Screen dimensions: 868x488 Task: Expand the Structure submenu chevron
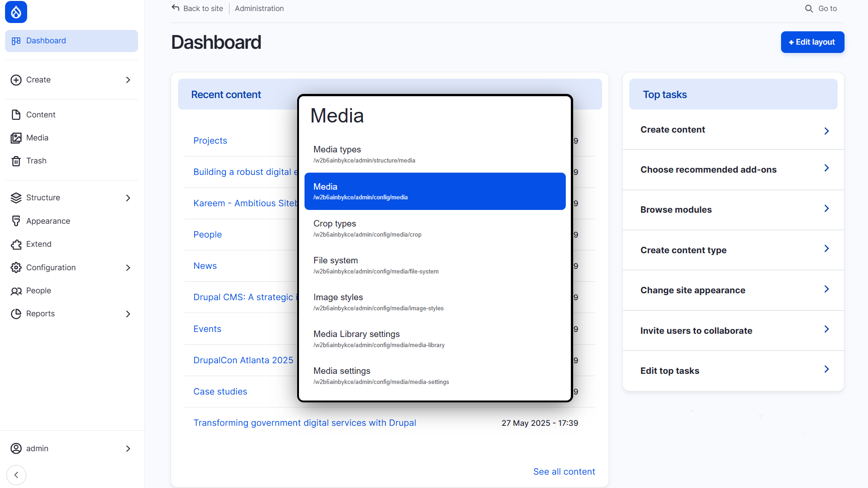coord(128,198)
